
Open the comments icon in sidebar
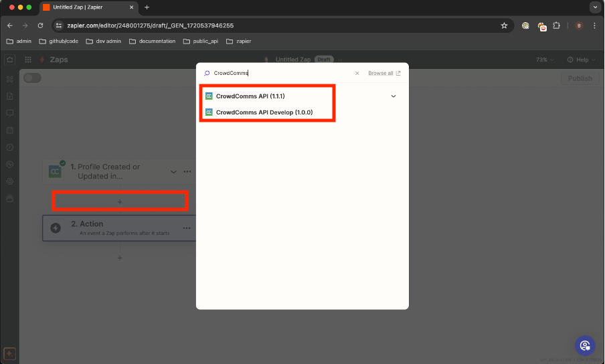coord(9,113)
